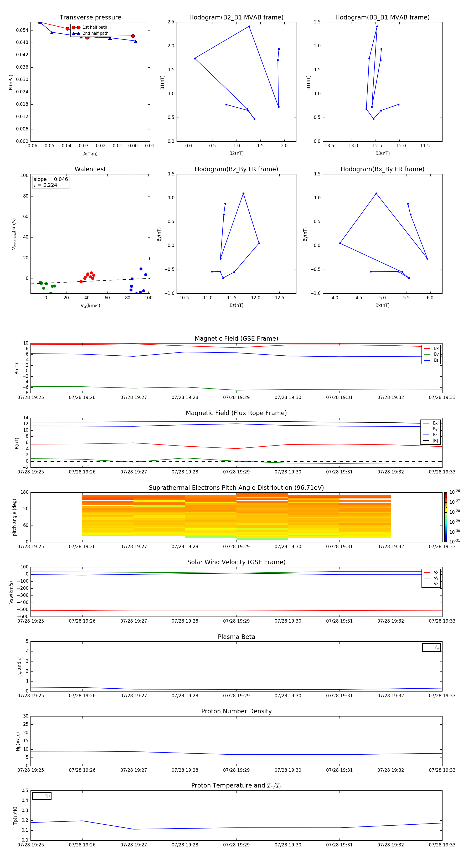The width and height of the screenshot is (473, 868).
Task: Click the 'V_A(km/s)' axis label
Action: 90,306
